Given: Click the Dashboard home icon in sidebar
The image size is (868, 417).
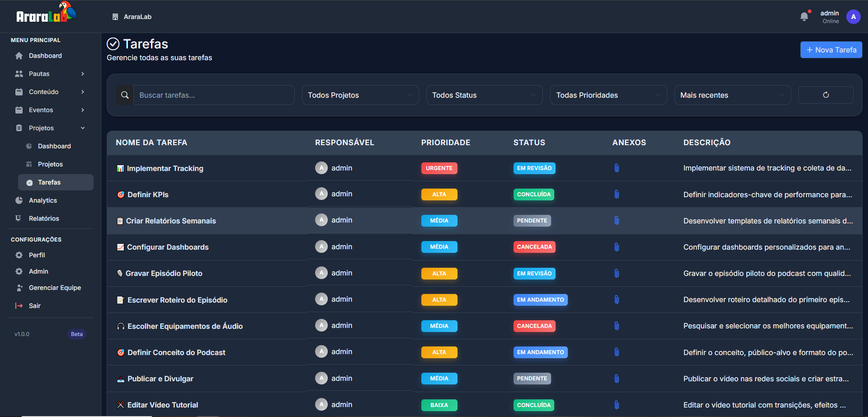Looking at the screenshot, I should (19, 56).
